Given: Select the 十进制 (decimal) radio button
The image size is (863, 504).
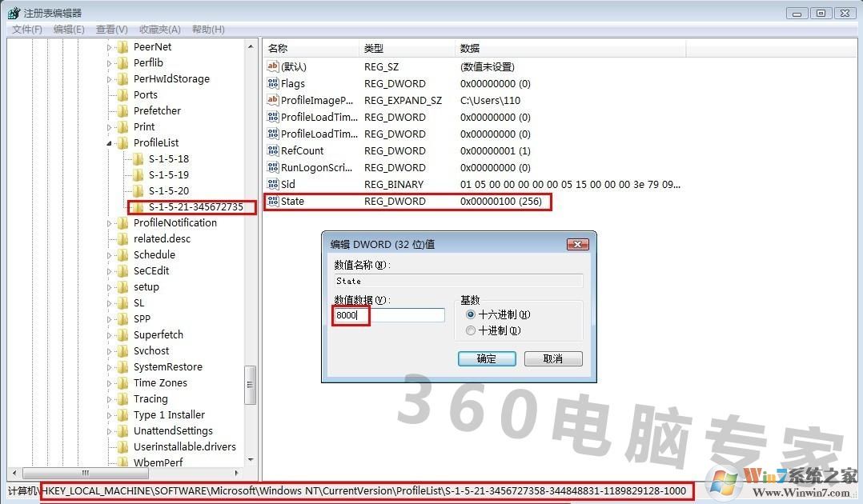Looking at the screenshot, I should click(x=470, y=330).
